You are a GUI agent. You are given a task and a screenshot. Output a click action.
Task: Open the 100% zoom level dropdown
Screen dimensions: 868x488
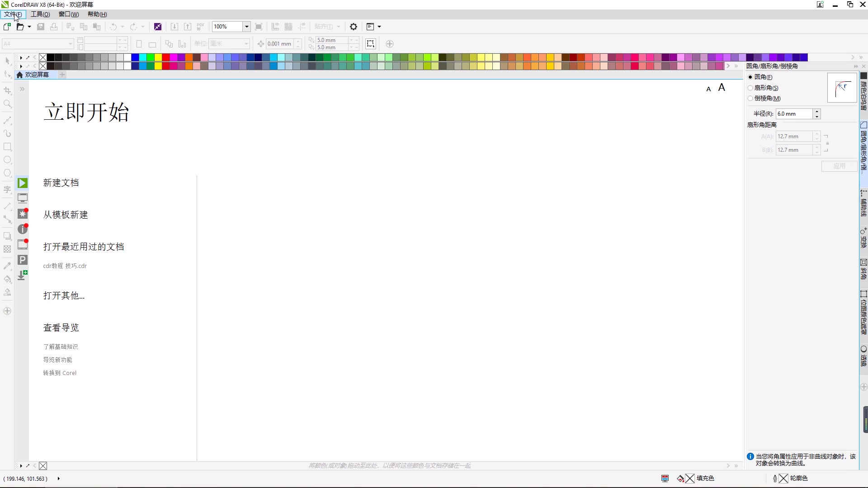tap(247, 27)
